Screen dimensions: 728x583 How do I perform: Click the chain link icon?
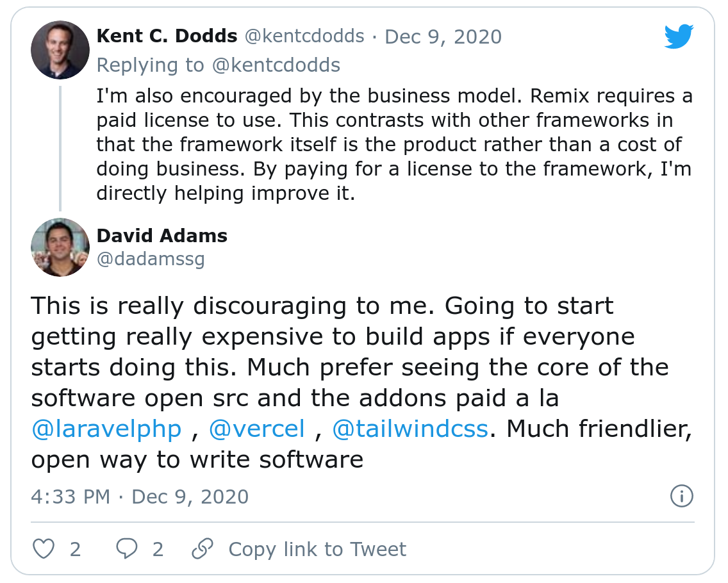[x=203, y=549]
